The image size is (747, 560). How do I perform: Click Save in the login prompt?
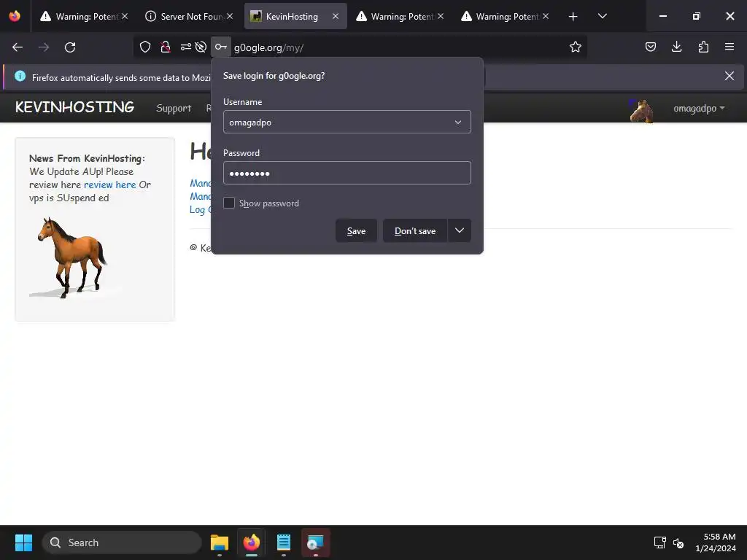click(x=356, y=231)
